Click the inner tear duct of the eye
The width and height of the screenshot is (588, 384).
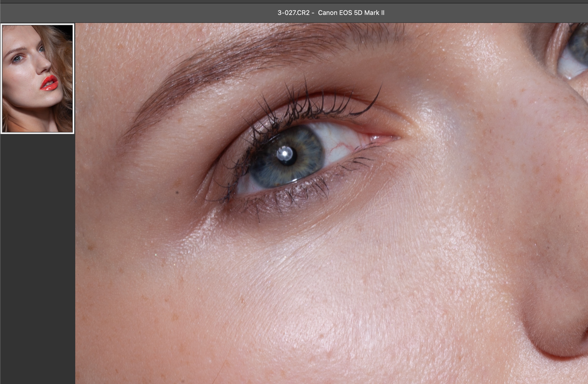(381, 138)
